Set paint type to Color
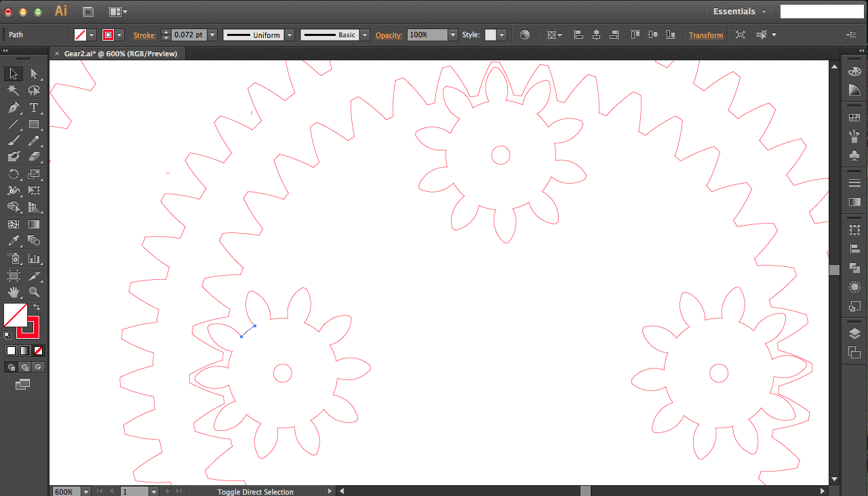Viewport: 868px width, 496px height. (11, 350)
